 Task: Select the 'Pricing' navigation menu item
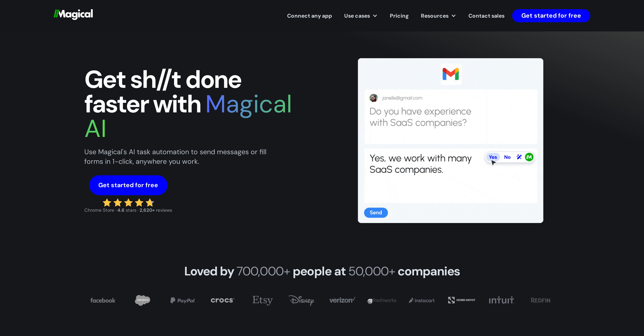399,16
